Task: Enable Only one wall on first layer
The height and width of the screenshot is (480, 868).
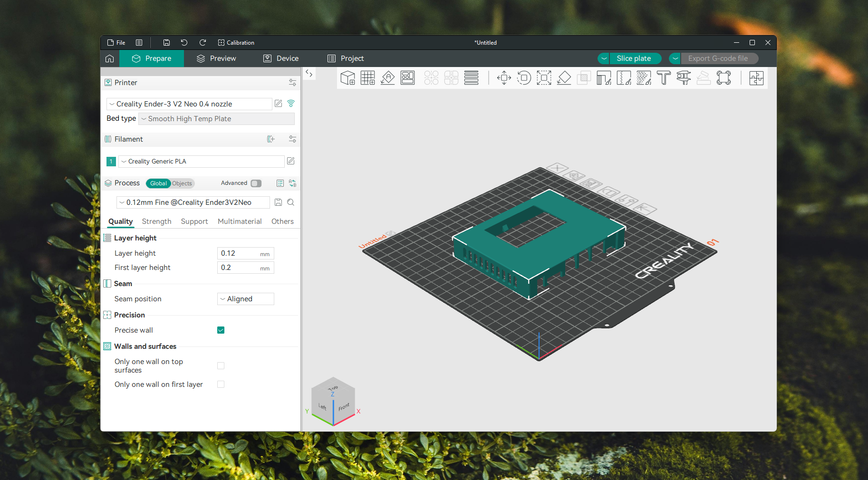Action: [x=221, y=384]
